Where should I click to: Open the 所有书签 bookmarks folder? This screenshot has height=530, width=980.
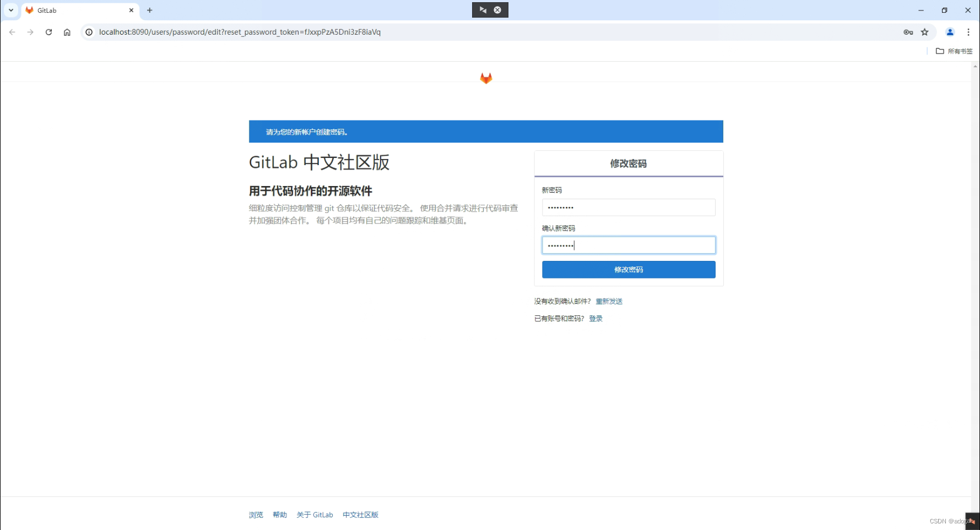954,51
